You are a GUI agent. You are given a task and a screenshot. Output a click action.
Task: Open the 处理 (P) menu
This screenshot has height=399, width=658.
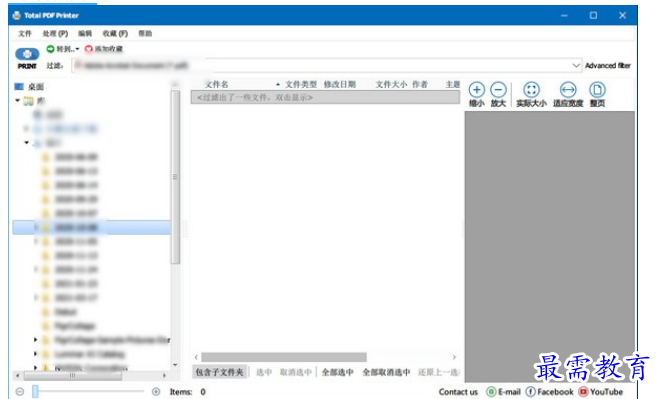tap(55, 34)
